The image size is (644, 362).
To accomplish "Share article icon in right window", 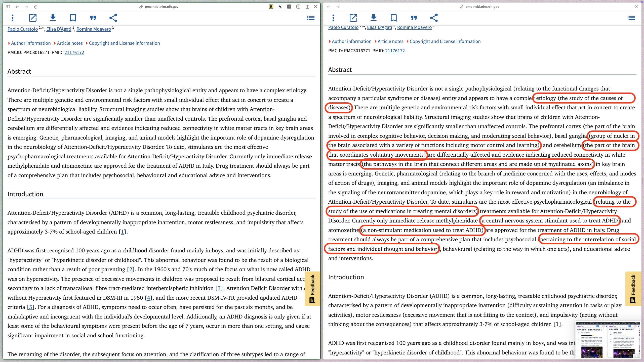I will point(434,18).
